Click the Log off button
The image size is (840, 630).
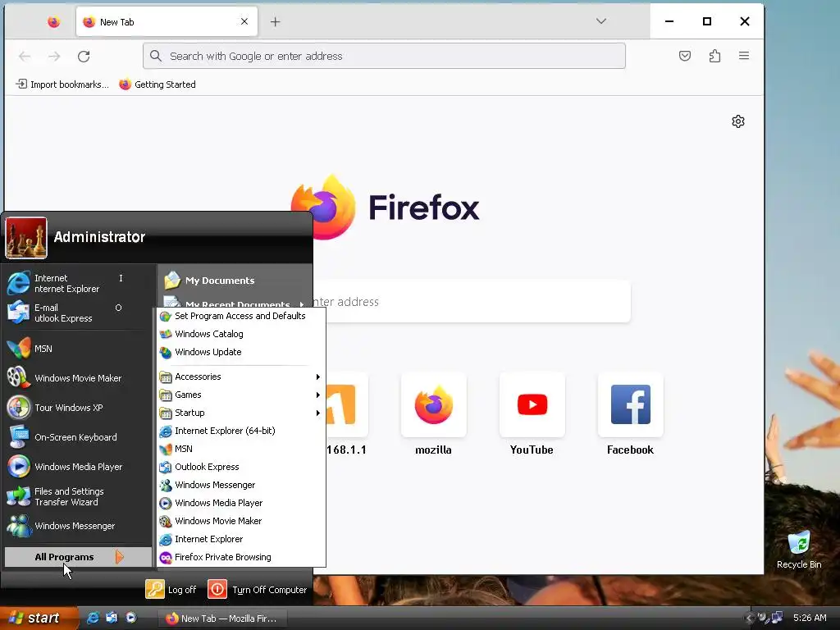171,589
